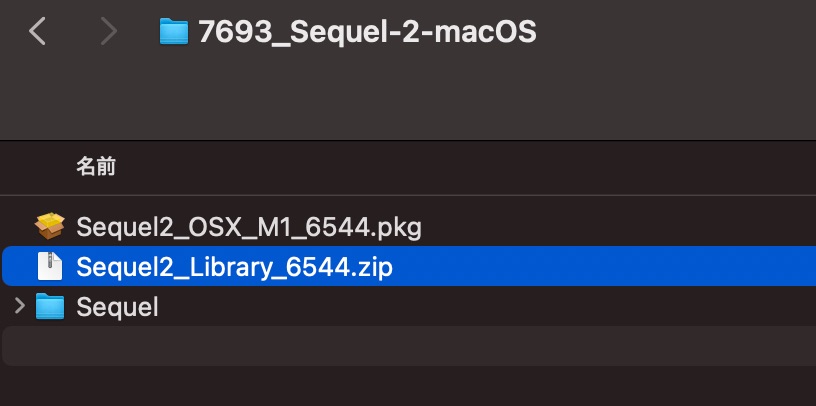Click blank space below the file list rows
816x406 pixels.
(400, 388)
